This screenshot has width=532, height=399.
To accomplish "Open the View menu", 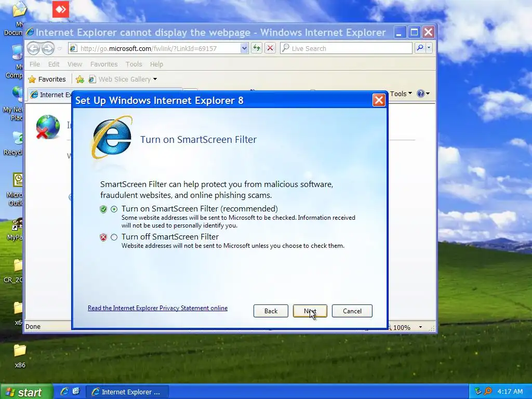I will point(75,64).
